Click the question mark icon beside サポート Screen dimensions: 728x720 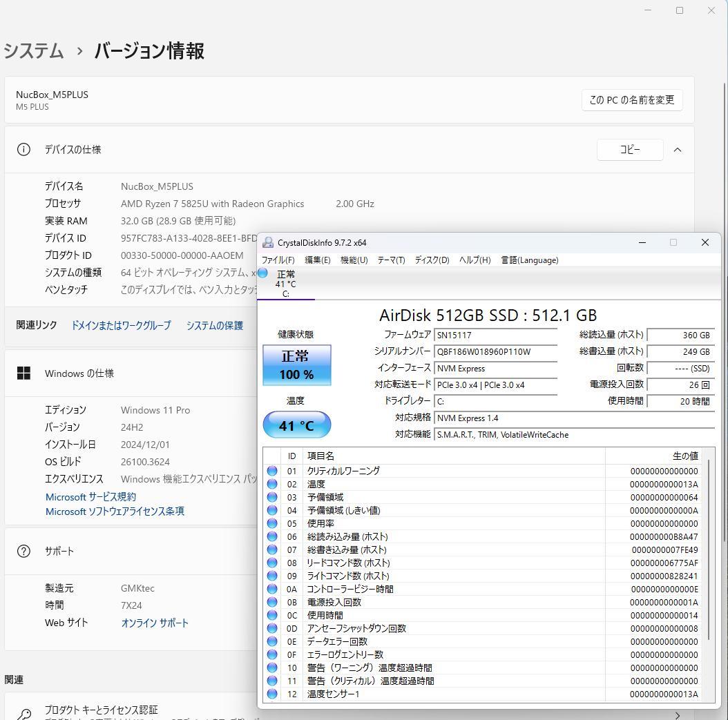coord(23,551)
